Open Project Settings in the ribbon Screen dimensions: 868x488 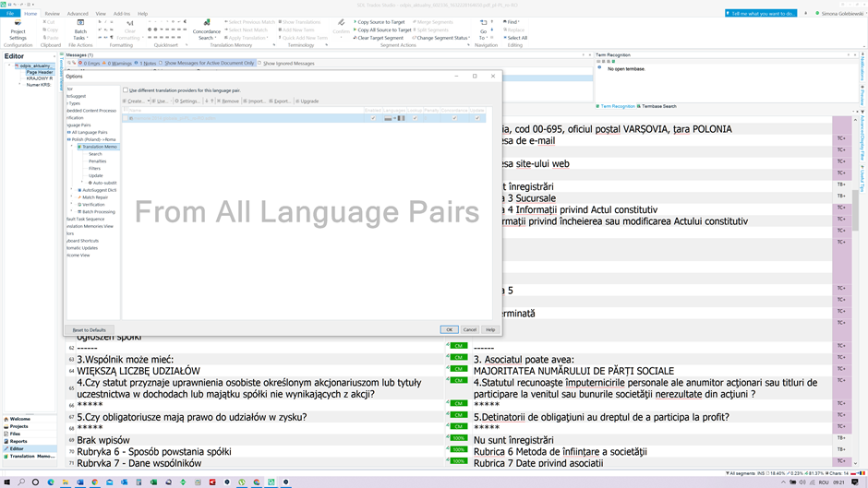coord(18,30)
